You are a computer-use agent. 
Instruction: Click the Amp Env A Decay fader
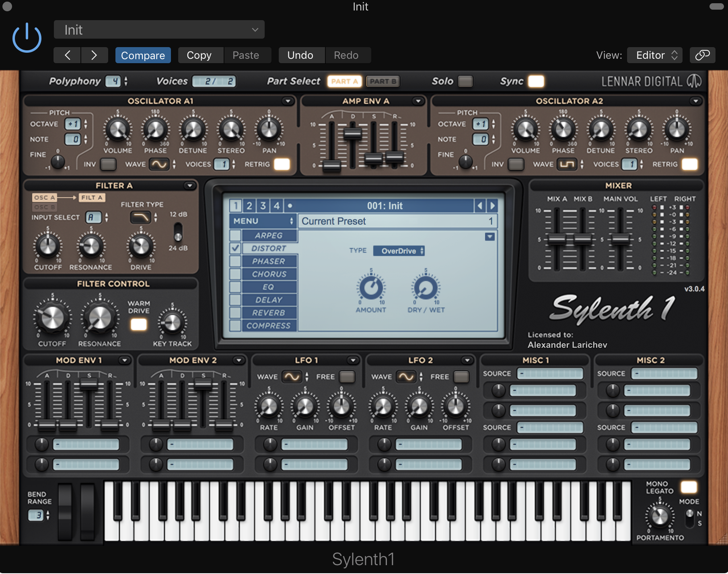pyautogui.click(x=352, y=134)
